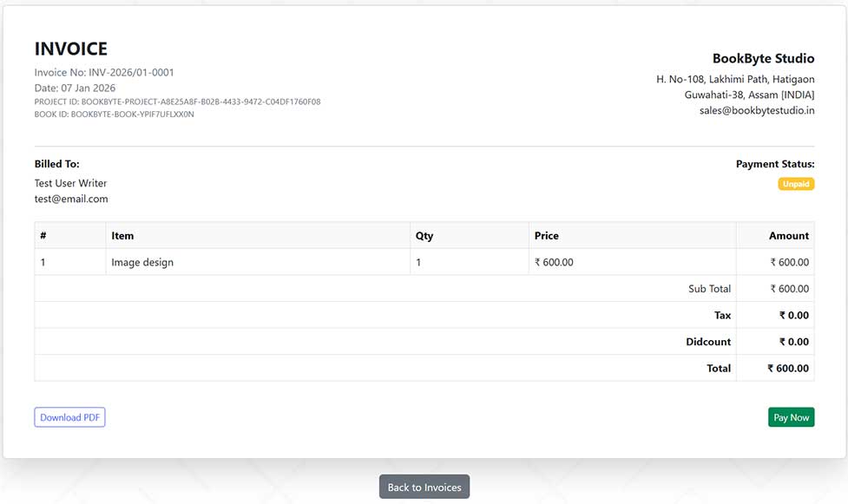Click the Item column header
848x504 pixels.
point(122,235)
